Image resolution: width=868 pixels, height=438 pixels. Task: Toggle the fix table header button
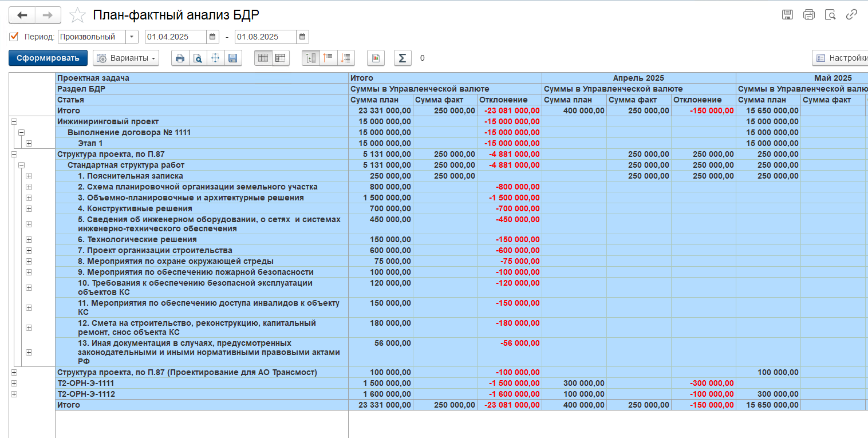[x=263, y=58]
